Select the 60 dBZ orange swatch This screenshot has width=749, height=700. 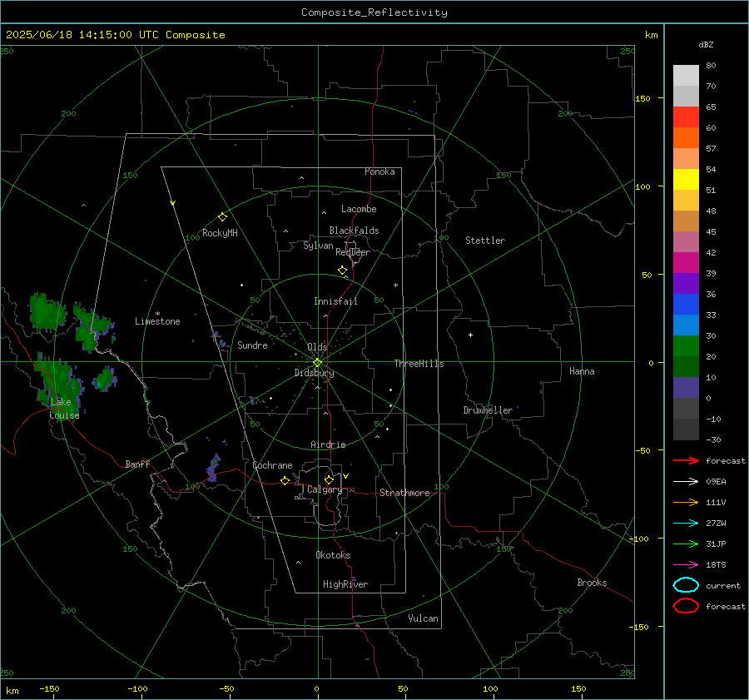click(x=686, y=137)
